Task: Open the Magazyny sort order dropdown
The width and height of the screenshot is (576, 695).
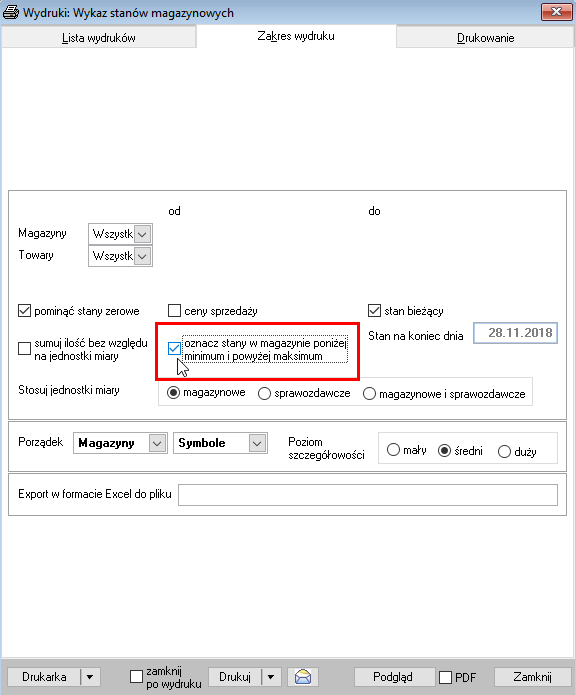Action: click(157, 443)
